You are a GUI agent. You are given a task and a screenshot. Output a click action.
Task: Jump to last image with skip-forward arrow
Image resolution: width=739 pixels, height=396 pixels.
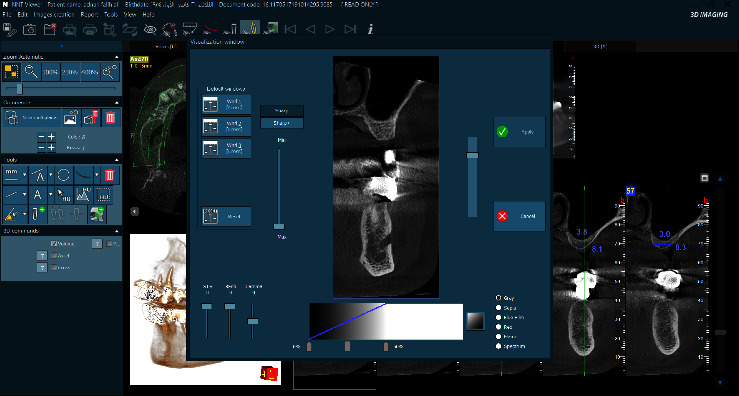tap(350, 29)
